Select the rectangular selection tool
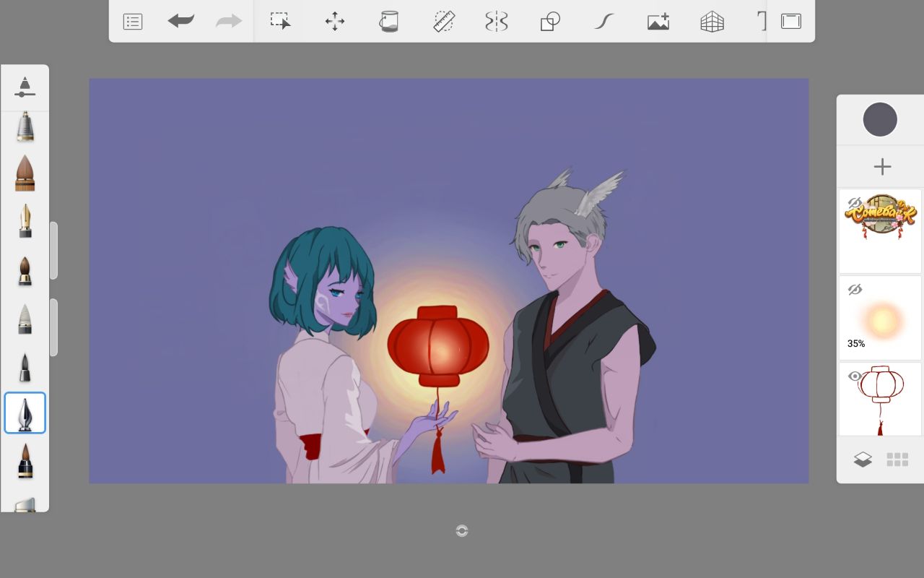Screen dimensions: 924x578 [280, 21]
